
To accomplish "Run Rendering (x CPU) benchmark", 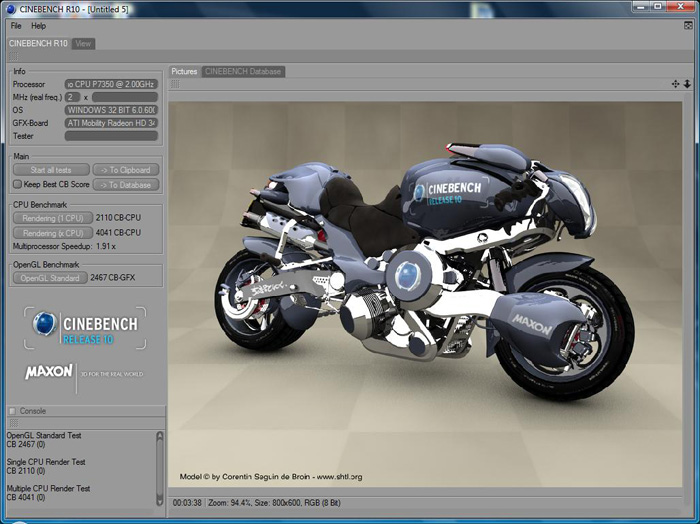I will 53,233.
